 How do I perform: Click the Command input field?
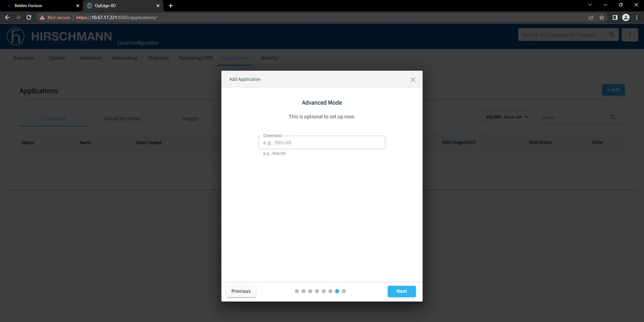322,143
